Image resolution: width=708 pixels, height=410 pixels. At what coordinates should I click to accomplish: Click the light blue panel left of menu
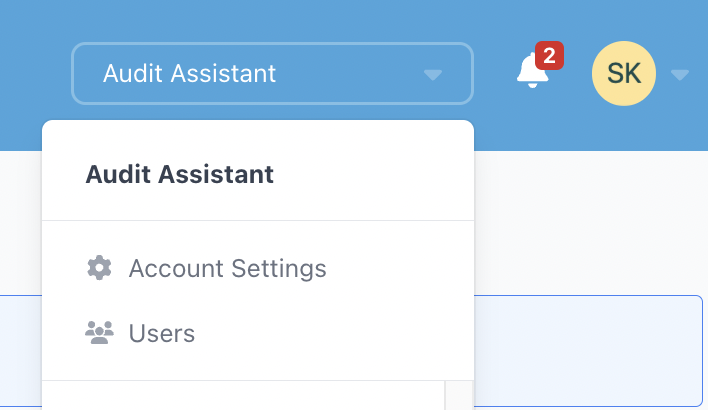click(21, 351)
